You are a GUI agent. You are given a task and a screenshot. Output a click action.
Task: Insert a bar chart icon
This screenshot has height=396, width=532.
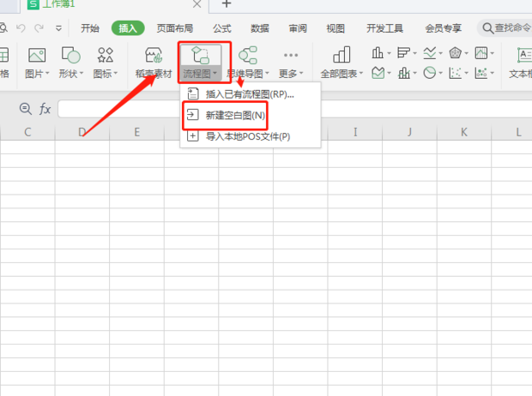(x=403, y=52)
